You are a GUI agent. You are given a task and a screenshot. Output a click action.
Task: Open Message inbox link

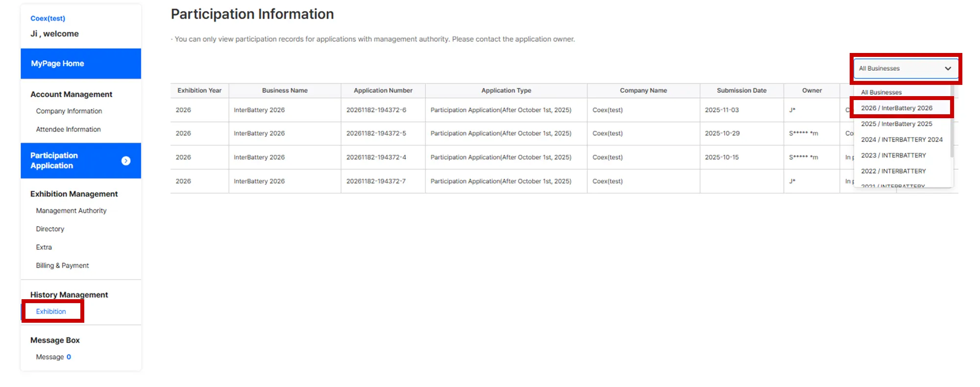click(53, 357)
